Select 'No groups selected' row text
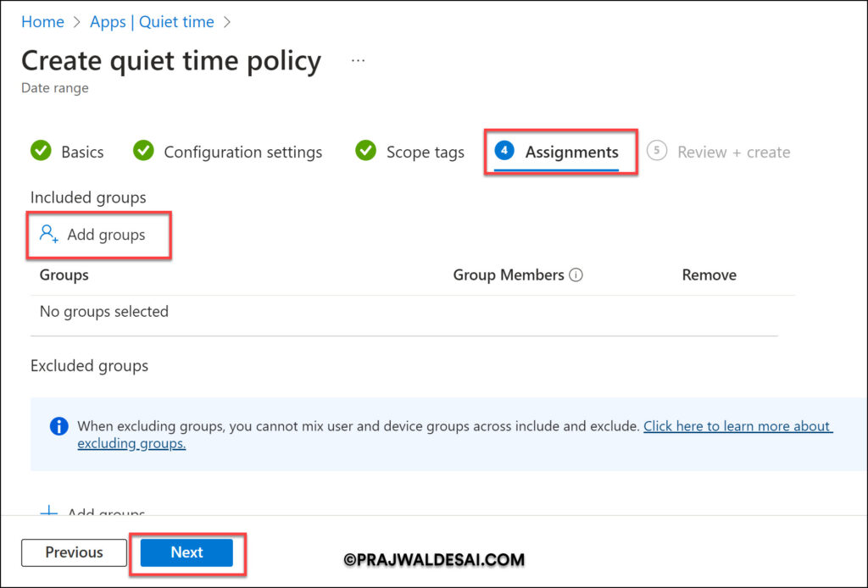 click(104, 312)
